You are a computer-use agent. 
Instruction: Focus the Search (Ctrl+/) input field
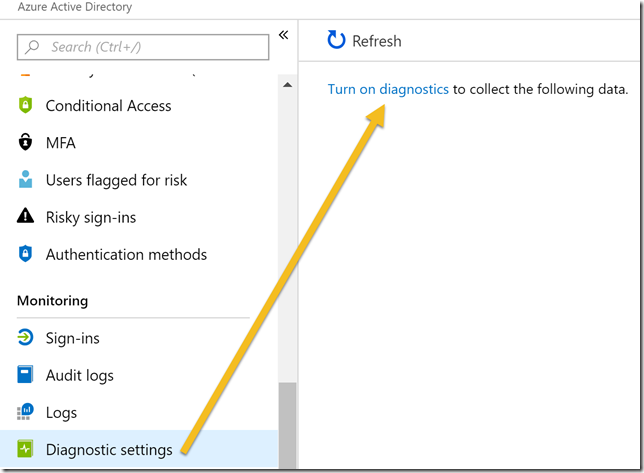[143, 47]
